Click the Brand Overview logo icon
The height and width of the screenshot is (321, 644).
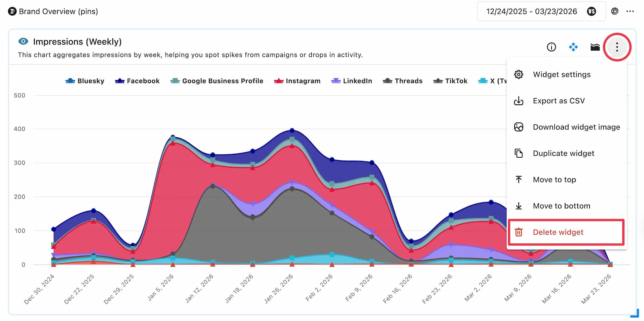tap(12, 11)
